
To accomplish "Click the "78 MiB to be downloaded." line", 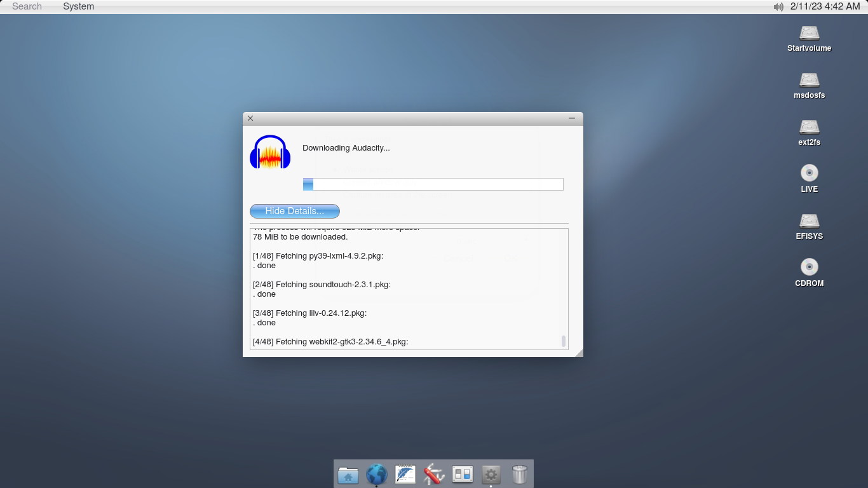I will point(301,237).
